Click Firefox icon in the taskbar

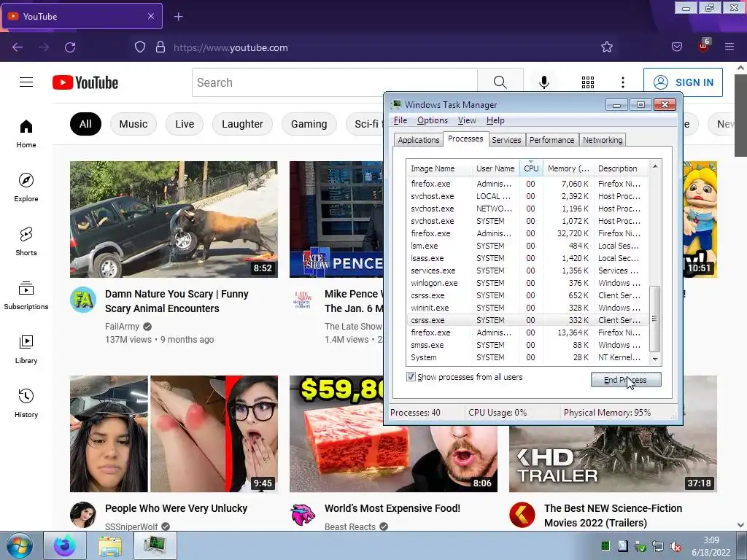click(x=65, y=545)
